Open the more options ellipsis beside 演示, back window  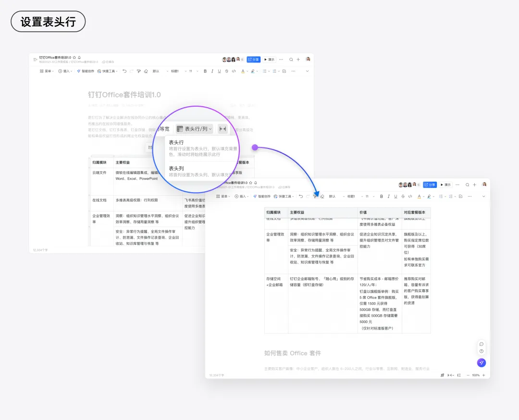pos(281,60)
